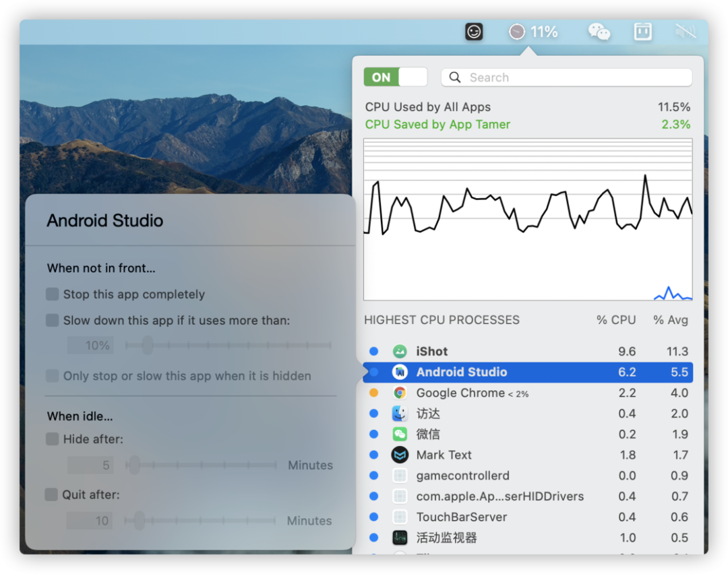Click the Finder (访达) app icon
Viewport: 728px width, 574px height.
pyautogui.click(x=400, y=414)
